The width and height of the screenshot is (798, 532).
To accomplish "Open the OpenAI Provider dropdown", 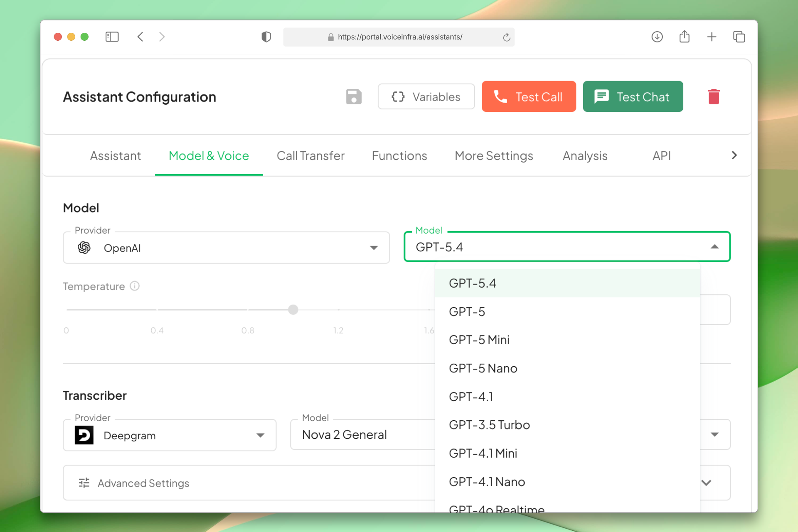I will point(226,248).
